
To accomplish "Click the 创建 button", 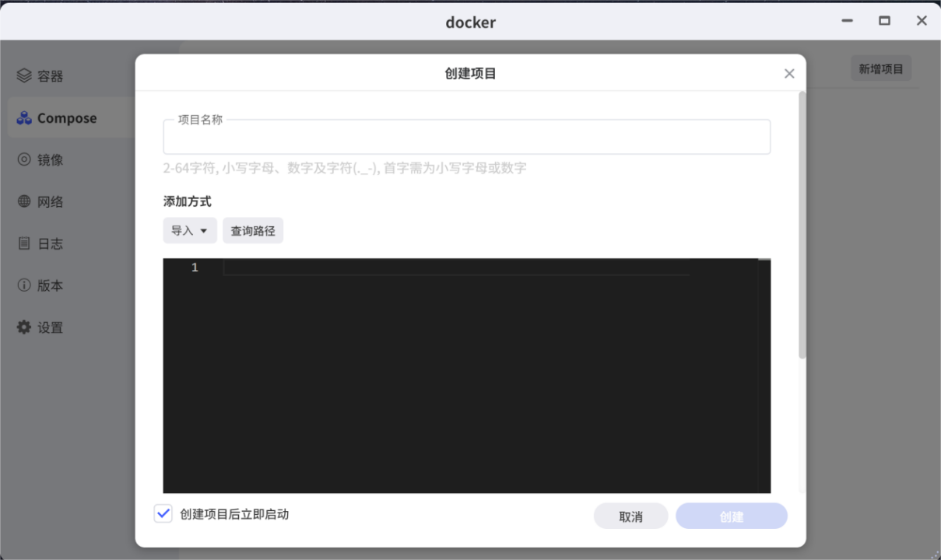I will click(x=732, y=516).
